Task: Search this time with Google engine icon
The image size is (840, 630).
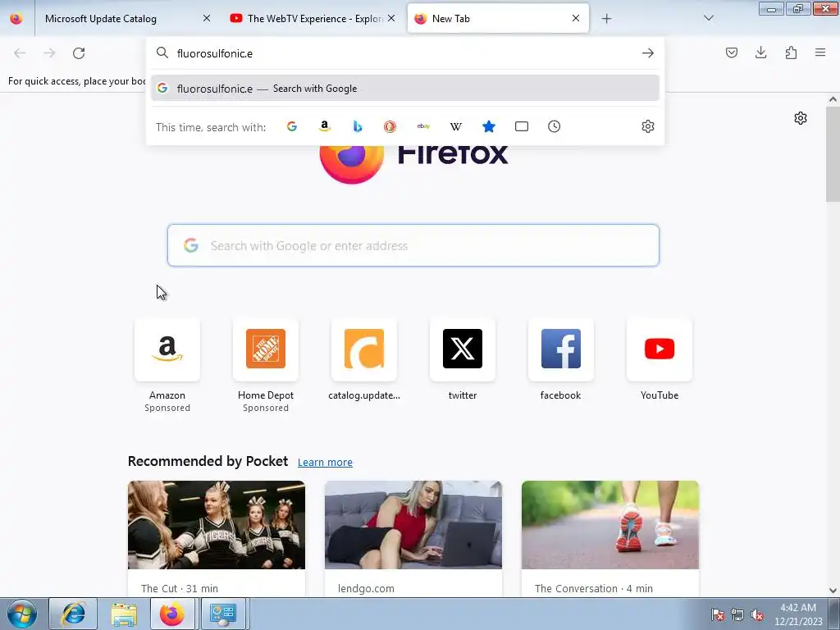Action: click(292, 126)
